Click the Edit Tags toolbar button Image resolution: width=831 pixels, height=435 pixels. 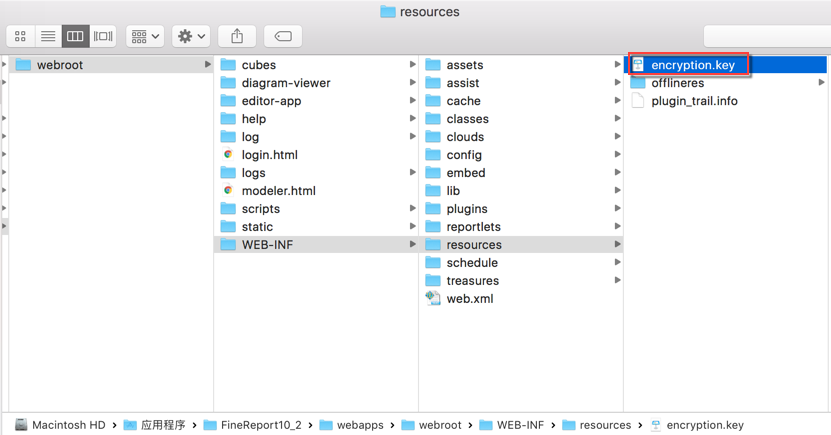point(283,36)
